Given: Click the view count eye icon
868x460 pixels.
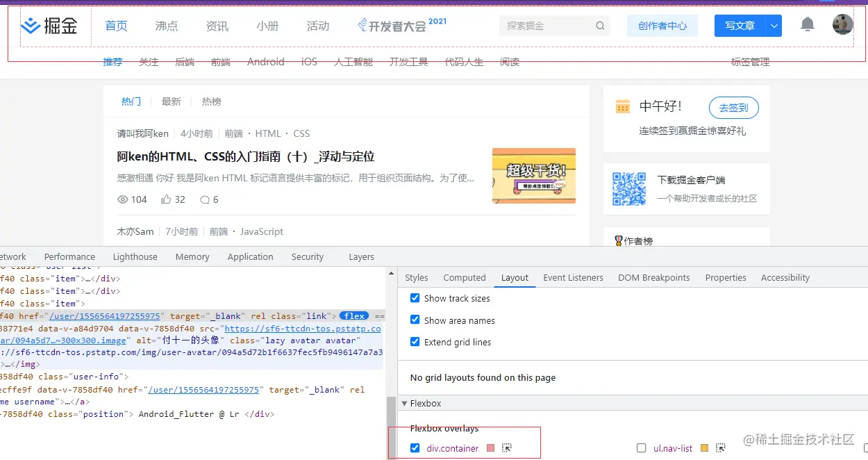Looking at the screenshot, I should [123, 199].
